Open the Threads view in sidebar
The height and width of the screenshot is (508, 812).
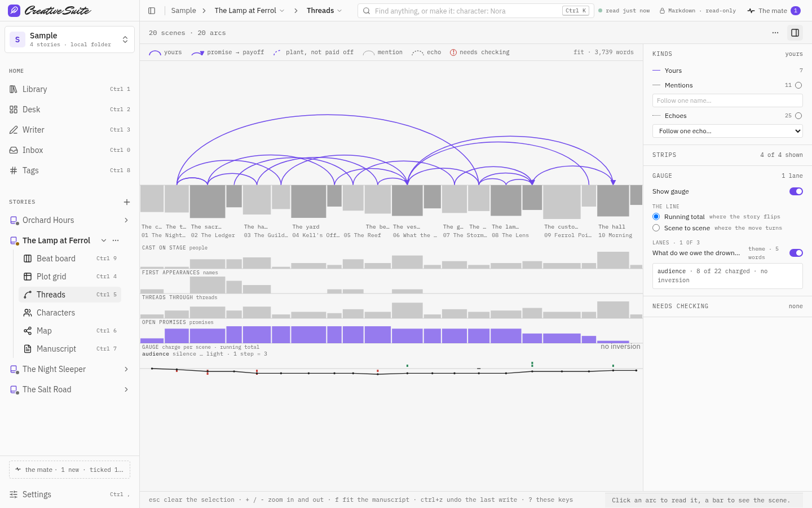pyautogui.click(x=70, y=295)
